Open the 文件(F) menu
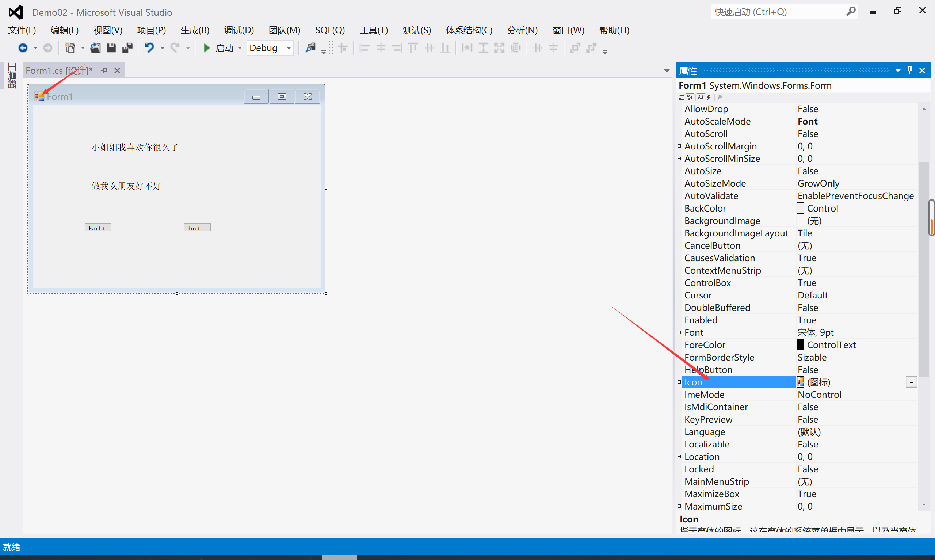This screenshot has height=560, width=935. [22, 30]
